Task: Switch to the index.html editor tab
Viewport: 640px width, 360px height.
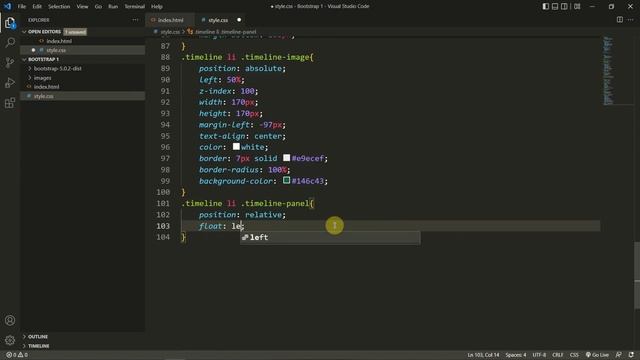Action: click(x=170, y=20)
